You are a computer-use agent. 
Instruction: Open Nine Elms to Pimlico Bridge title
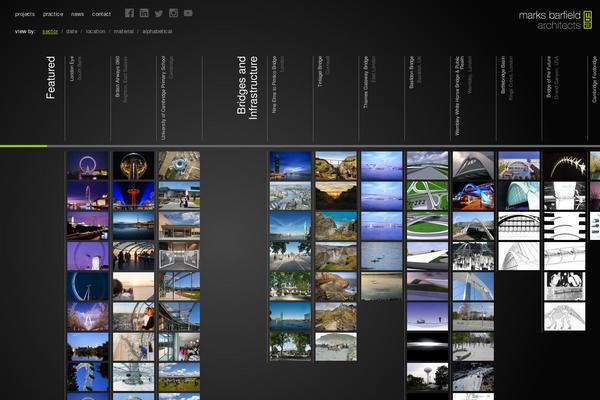(274, 85)
